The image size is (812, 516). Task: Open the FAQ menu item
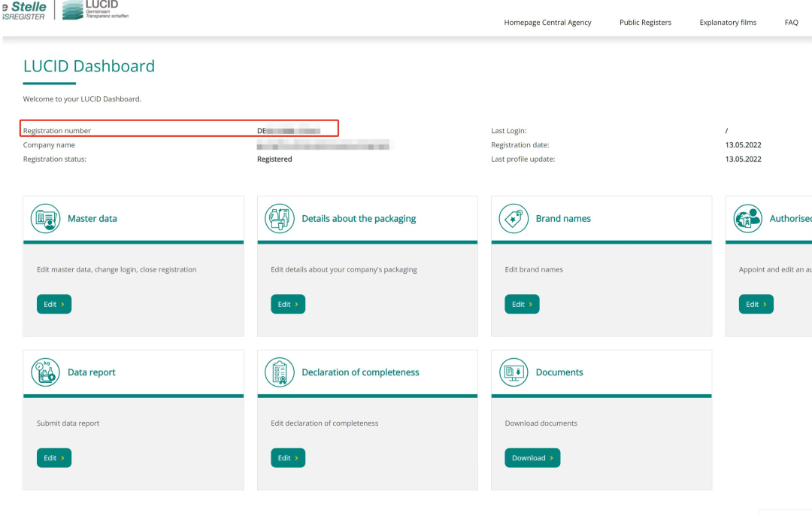click(x=791, y=23)
